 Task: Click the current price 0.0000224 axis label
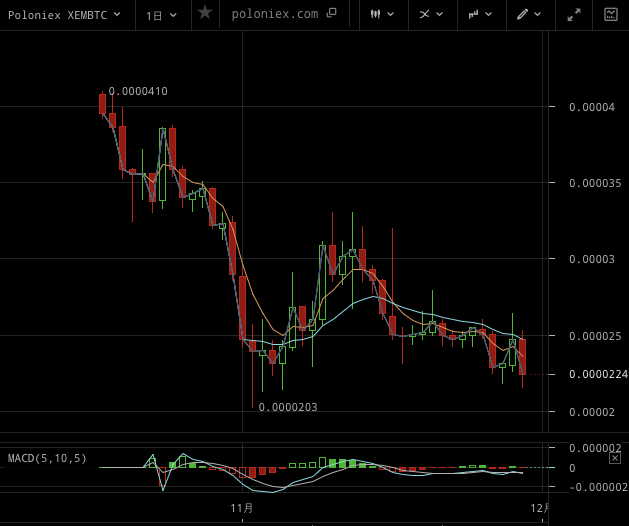tap(598, 374)
